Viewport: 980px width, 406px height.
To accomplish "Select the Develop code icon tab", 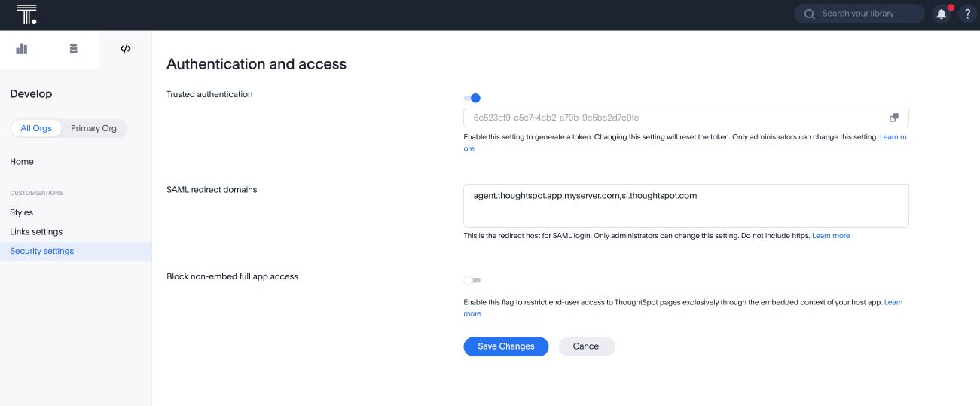I will (x=125, y=49).
